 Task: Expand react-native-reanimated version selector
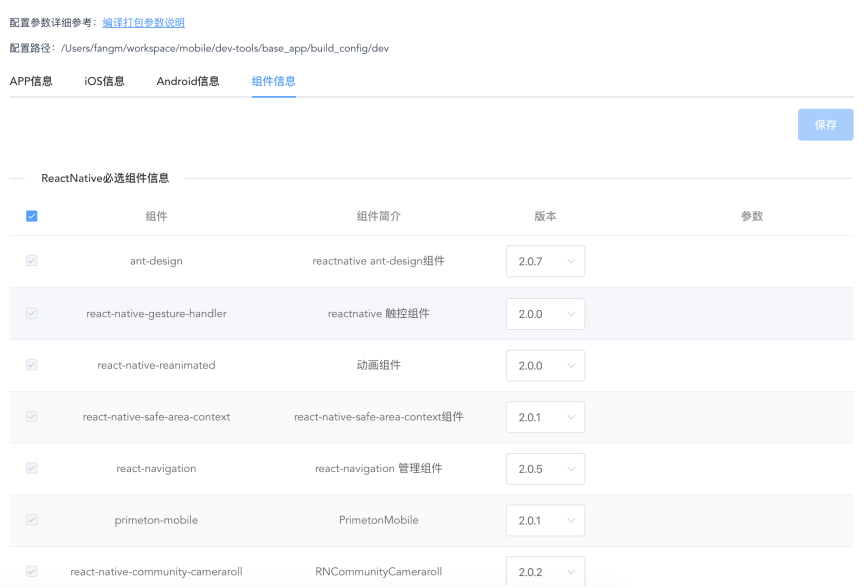(545, 366)
